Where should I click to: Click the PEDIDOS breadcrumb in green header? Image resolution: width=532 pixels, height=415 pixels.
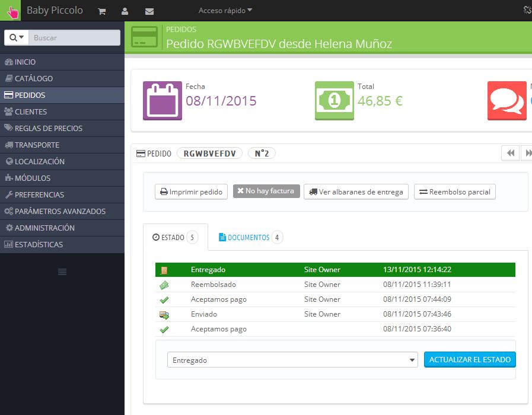pos(181,30)
